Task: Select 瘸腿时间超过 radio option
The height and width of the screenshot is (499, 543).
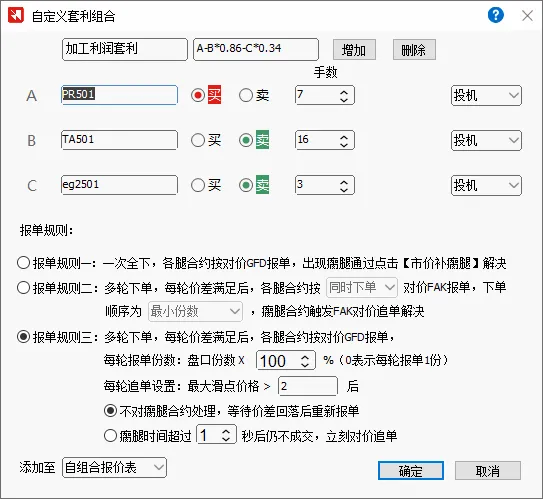Action: coord(110,435)
